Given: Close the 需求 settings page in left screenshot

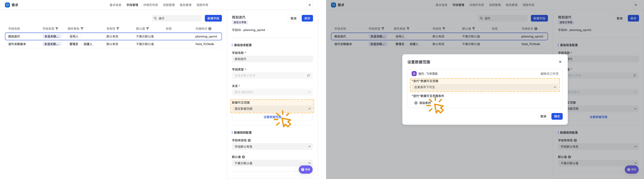Looking at the screenshot, I should (310, 5).
